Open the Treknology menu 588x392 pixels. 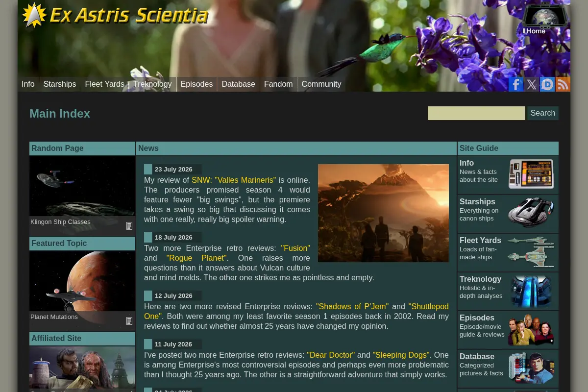(x=152, y=84)
